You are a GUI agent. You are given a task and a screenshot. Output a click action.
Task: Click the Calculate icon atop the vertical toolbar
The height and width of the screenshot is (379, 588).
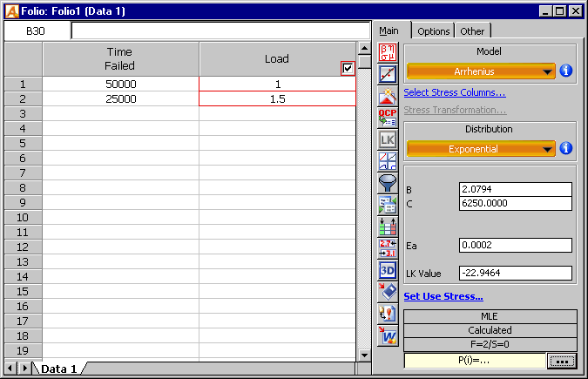point(388,51)
